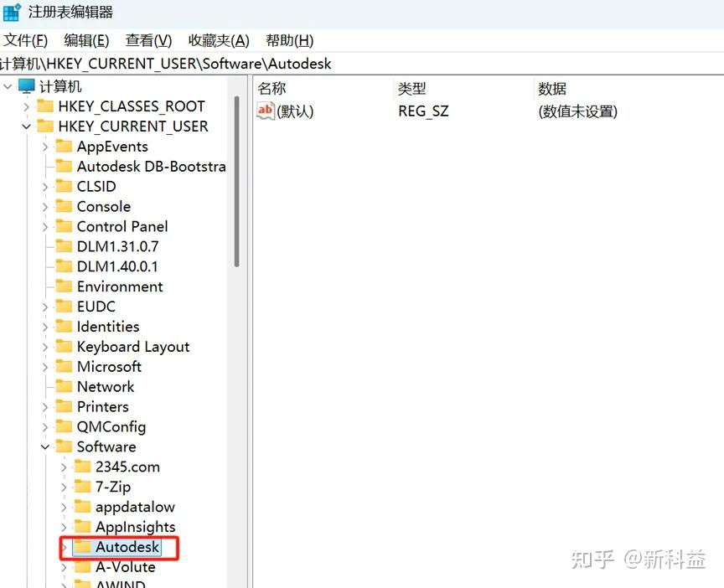The image size is (724, 588).
Task: Click the AppInsights folder icon
Action: 83,527
